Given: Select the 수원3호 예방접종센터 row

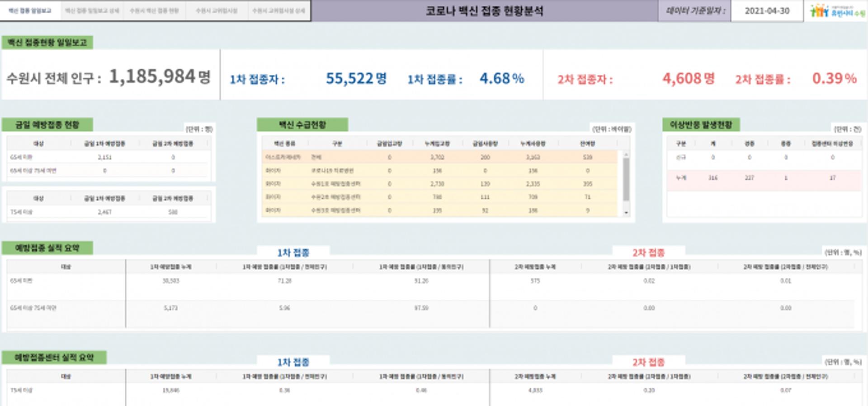Looking at the screenshot, I should (x=440, y=210).
